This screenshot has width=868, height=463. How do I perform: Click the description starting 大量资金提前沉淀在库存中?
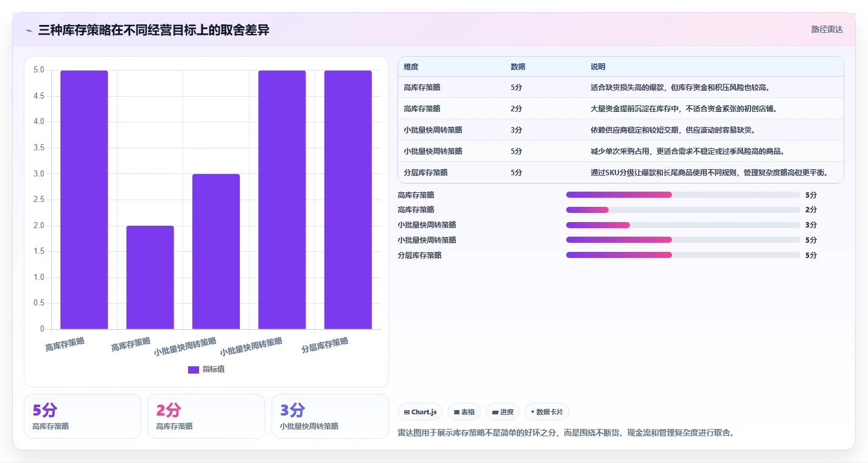coord(684,109)
